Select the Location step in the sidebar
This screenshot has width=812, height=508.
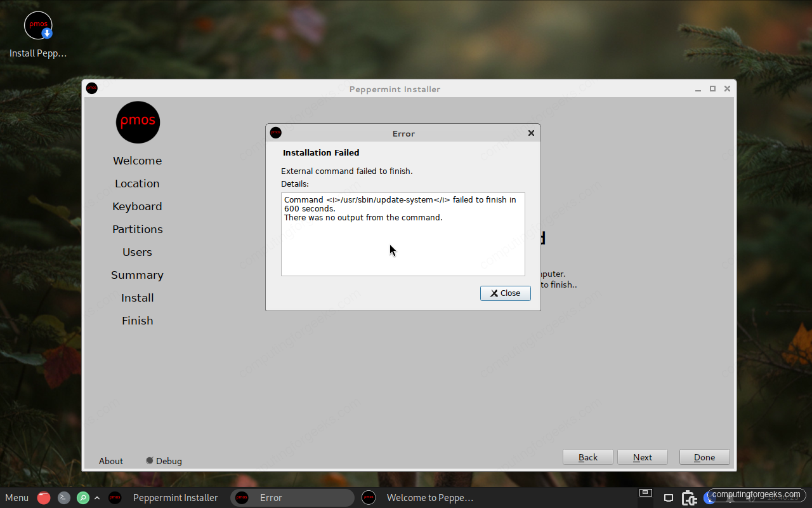137,184
